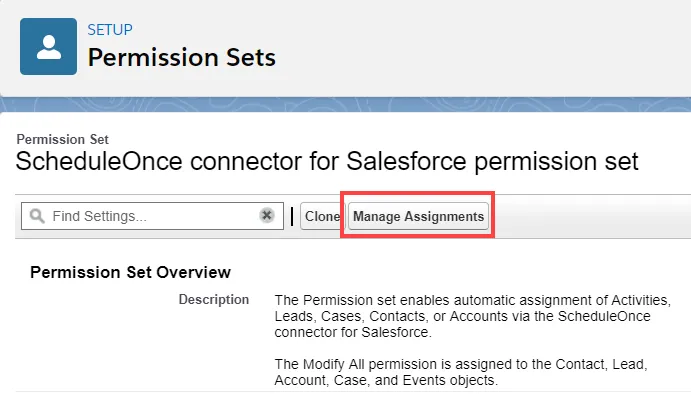Click the Permission Sets person icon
Image resolution: width=691 pixels, height=394 pixels.
coord(48,46)
